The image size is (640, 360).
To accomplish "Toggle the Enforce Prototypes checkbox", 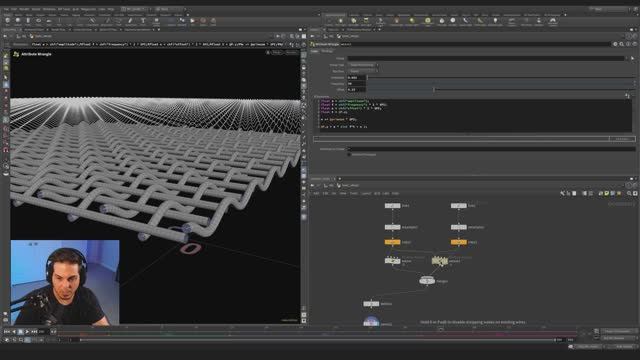I will (349, 155).
